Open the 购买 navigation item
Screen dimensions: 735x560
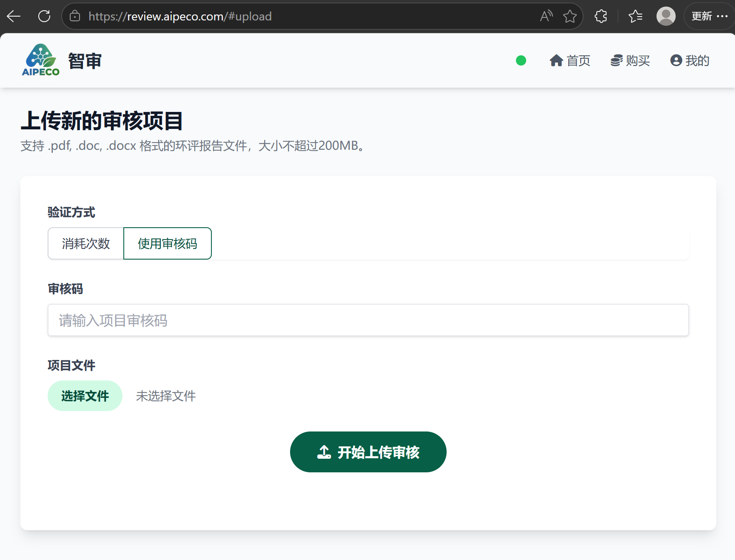(x=630, y=61)
